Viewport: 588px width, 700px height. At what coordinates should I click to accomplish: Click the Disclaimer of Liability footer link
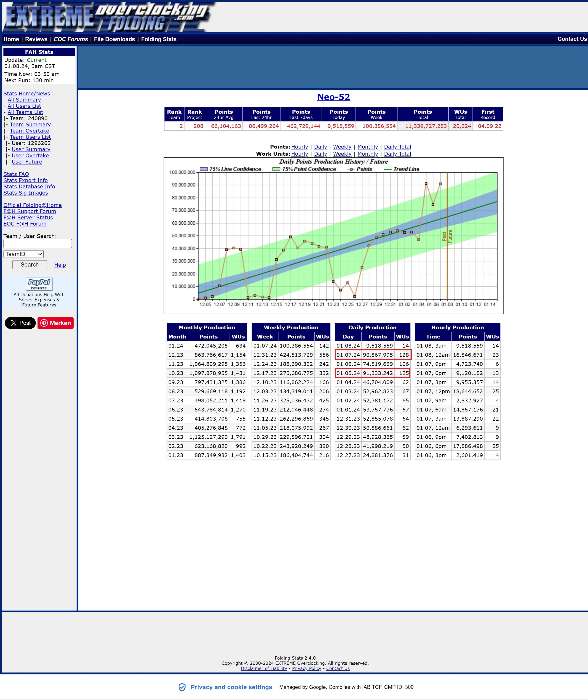tap(264, 668)
